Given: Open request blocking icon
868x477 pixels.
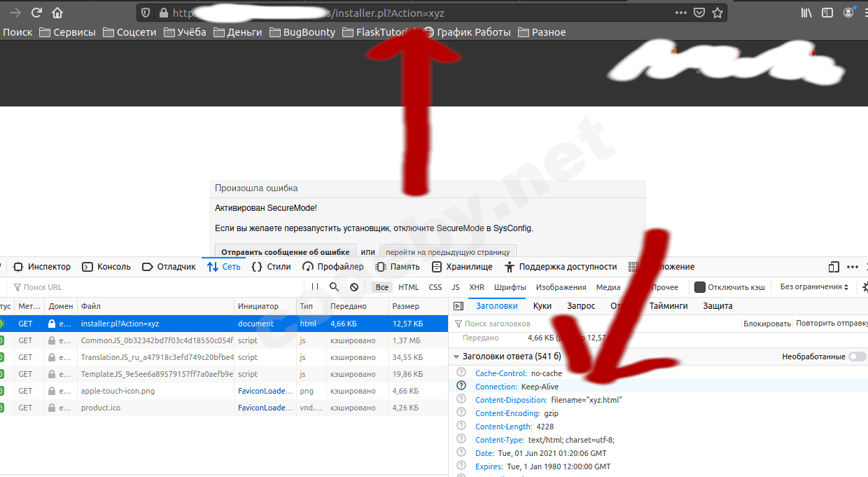Looking at the screenshot, I should click(354, 287).
